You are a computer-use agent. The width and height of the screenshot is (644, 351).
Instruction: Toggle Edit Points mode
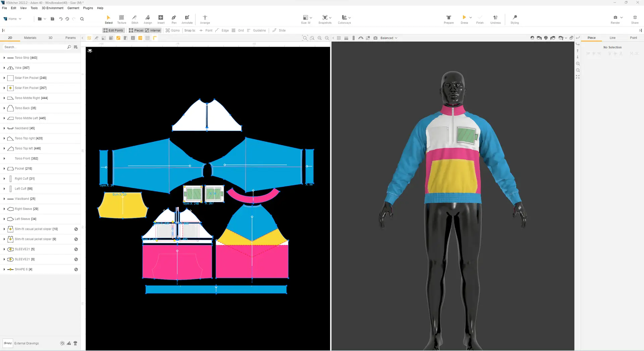pyautogui.click(x=113, y=30)
